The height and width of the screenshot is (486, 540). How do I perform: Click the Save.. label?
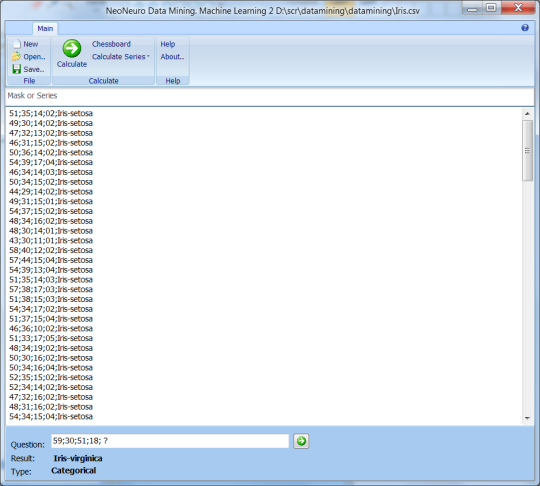(34, 69)
